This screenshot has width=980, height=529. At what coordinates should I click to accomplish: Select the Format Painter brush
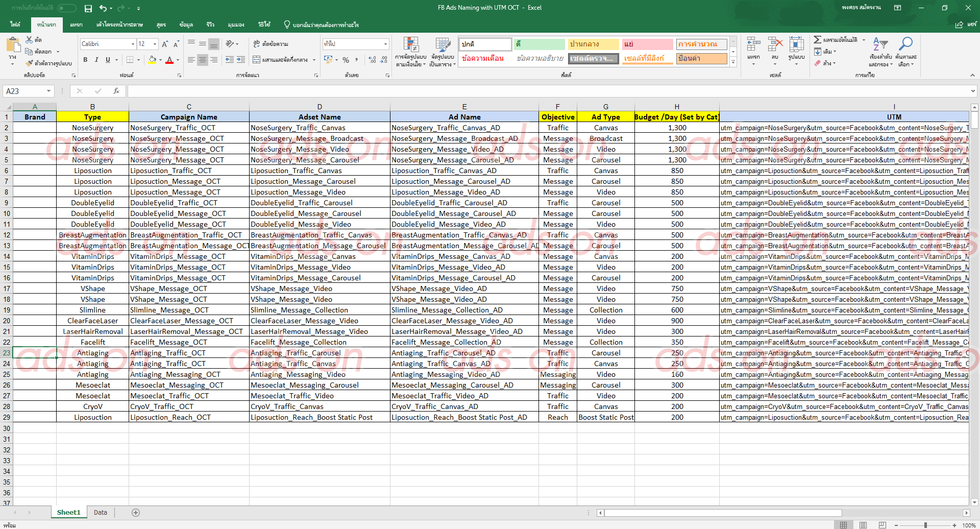[x=30, y=63]
